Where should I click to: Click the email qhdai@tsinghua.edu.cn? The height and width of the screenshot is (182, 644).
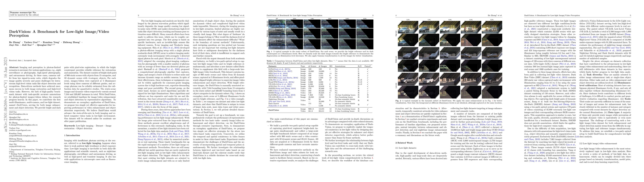click(19, 120)
